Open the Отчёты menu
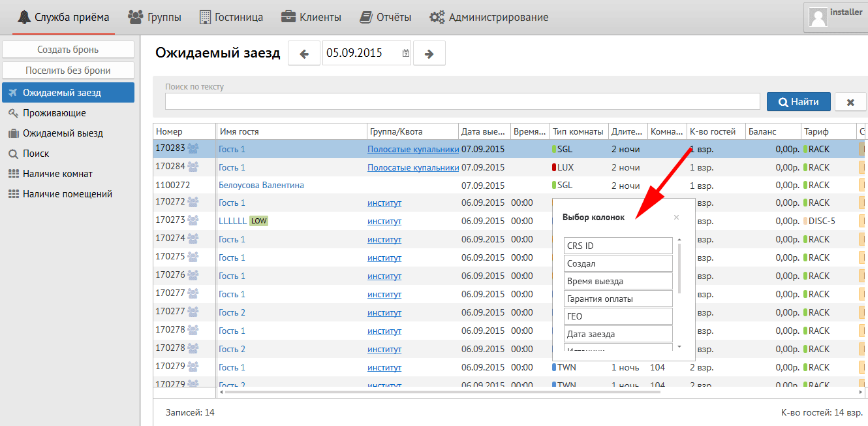The image size is (868, 426). (385, 17)
